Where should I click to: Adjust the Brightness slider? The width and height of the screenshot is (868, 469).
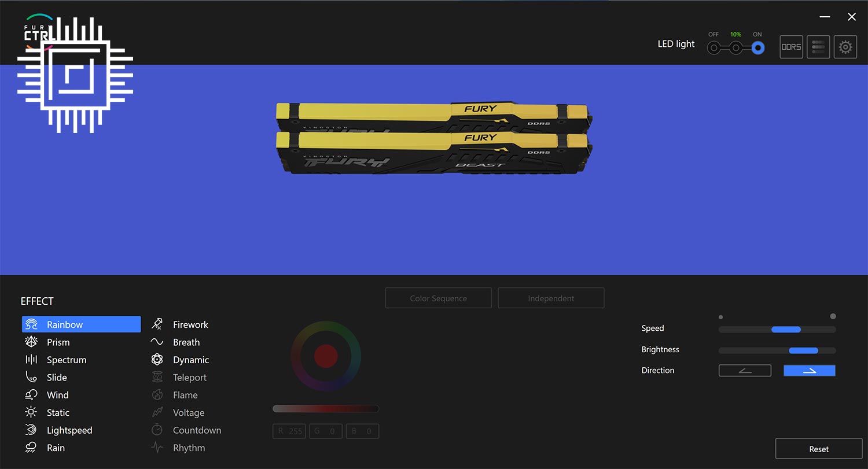tap(777, 350)
